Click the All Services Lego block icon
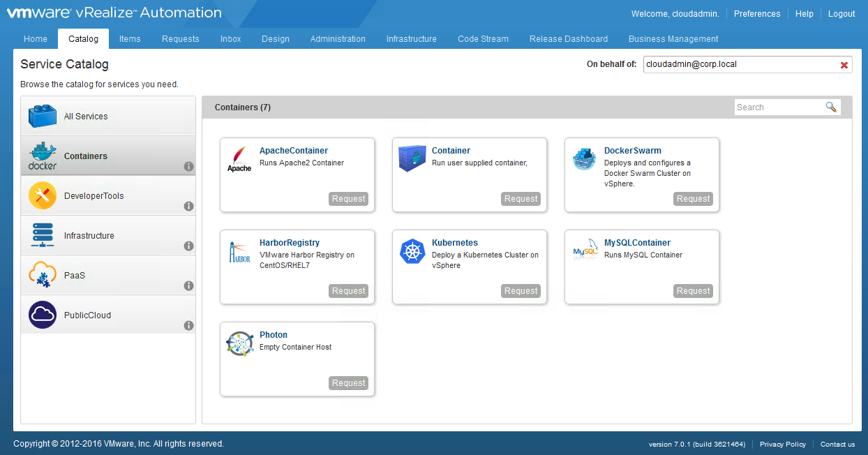 tap(43, 116)
